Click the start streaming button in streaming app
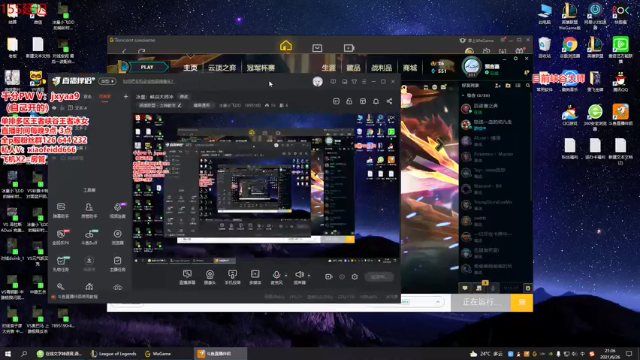 379,277
